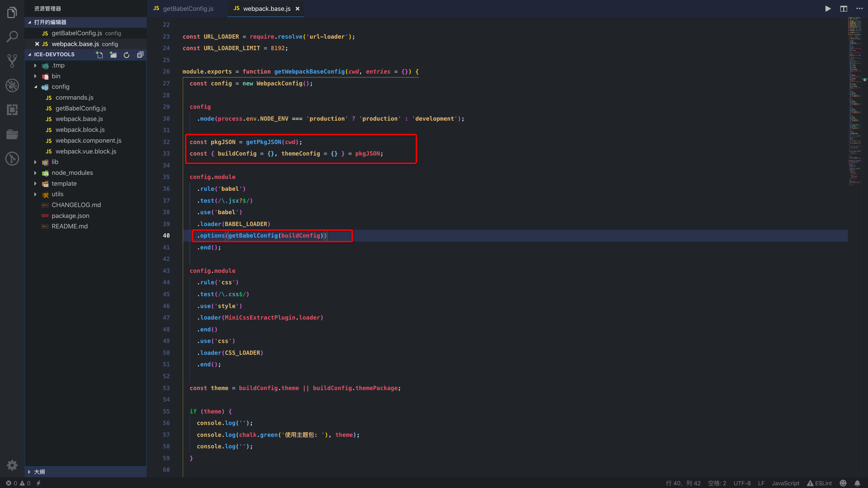The width and height of the screenshot is (868, 488).
Task: Create a new folder in the explorer
Action: [x=113, y=55]
